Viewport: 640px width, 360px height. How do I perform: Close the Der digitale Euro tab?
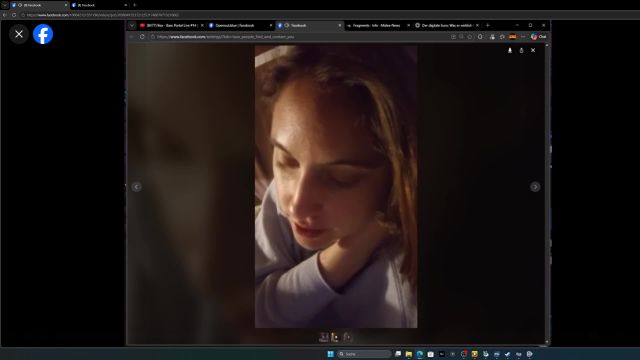point(477,25)
